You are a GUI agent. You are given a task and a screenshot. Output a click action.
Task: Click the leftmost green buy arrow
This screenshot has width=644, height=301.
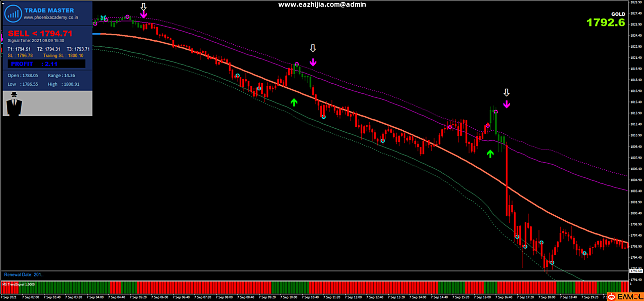coord(294,102)
